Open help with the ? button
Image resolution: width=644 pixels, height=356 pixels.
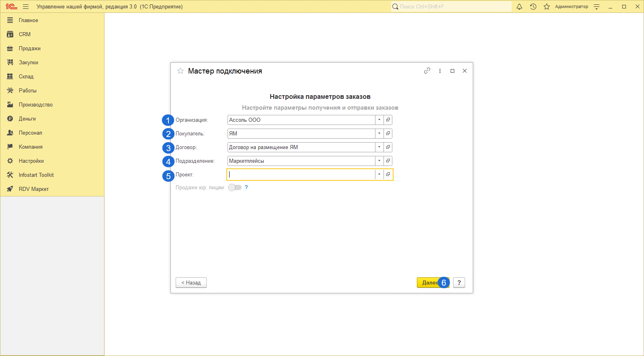pyautogui.click(x=459, y=282)
